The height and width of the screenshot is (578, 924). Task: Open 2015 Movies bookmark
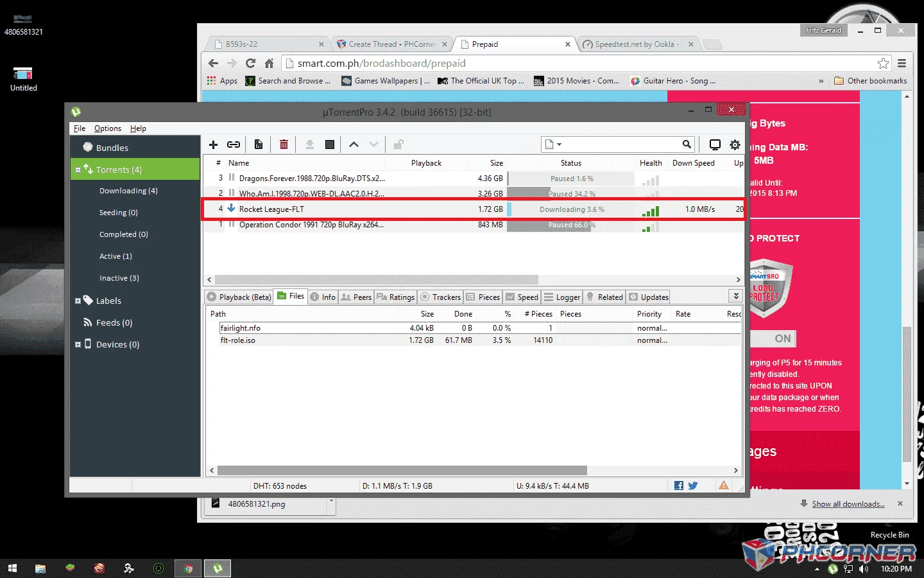pyautogui.click(x=576, y=81)
